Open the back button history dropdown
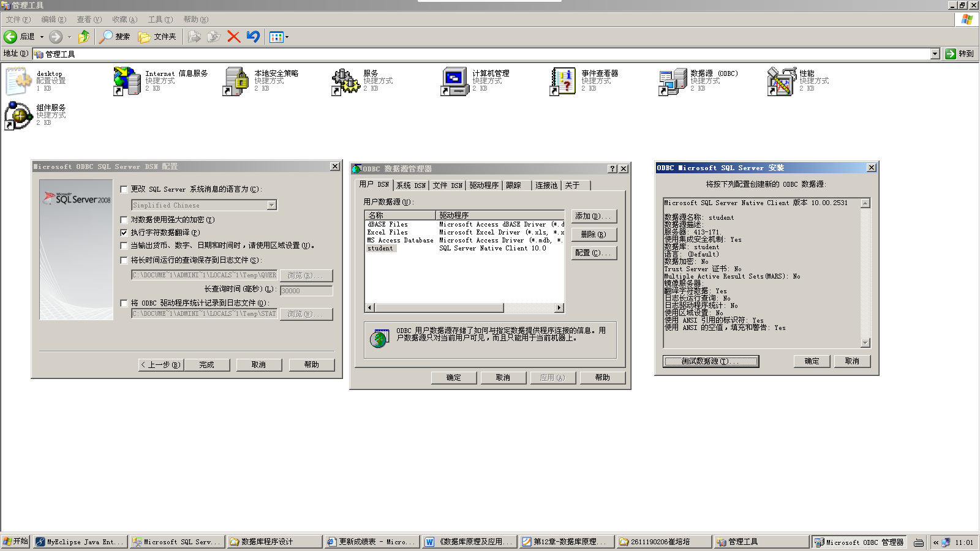Viewport: 980px width, 551px height. click(x=42, y=37)
